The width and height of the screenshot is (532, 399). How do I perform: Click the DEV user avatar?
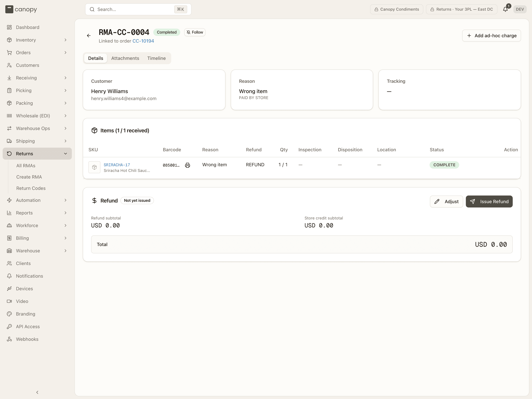[520, 9]
